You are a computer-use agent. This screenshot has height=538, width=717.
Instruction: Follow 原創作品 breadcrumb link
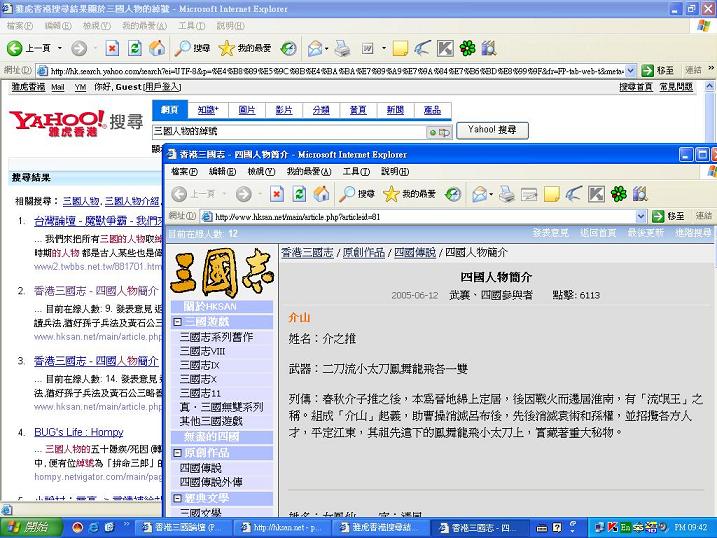pos(364,252)
